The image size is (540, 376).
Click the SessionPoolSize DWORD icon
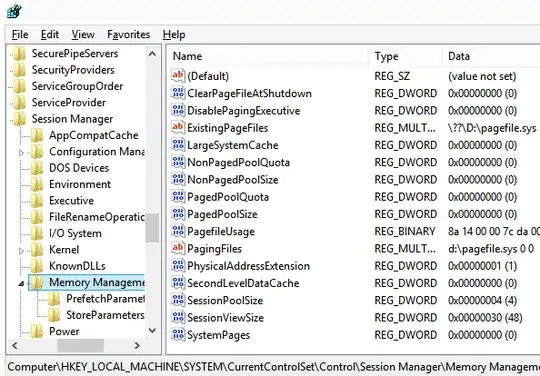point(178,300)
